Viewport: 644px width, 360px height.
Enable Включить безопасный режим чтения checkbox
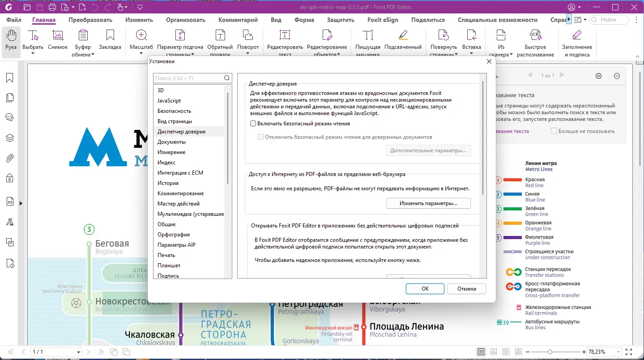click(253, 124)
